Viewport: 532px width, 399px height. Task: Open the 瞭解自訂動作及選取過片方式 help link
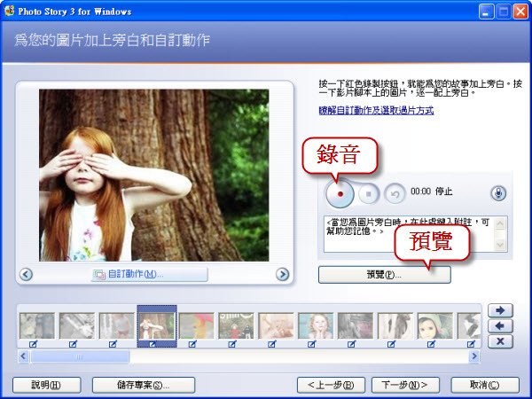coord(376,110)
